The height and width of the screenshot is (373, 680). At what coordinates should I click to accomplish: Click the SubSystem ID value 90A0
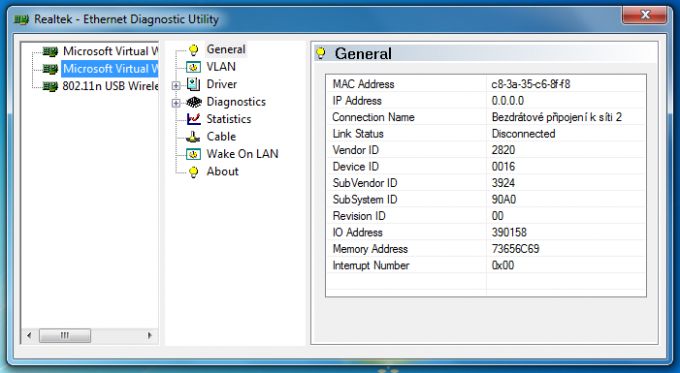(x=504, y=200)
